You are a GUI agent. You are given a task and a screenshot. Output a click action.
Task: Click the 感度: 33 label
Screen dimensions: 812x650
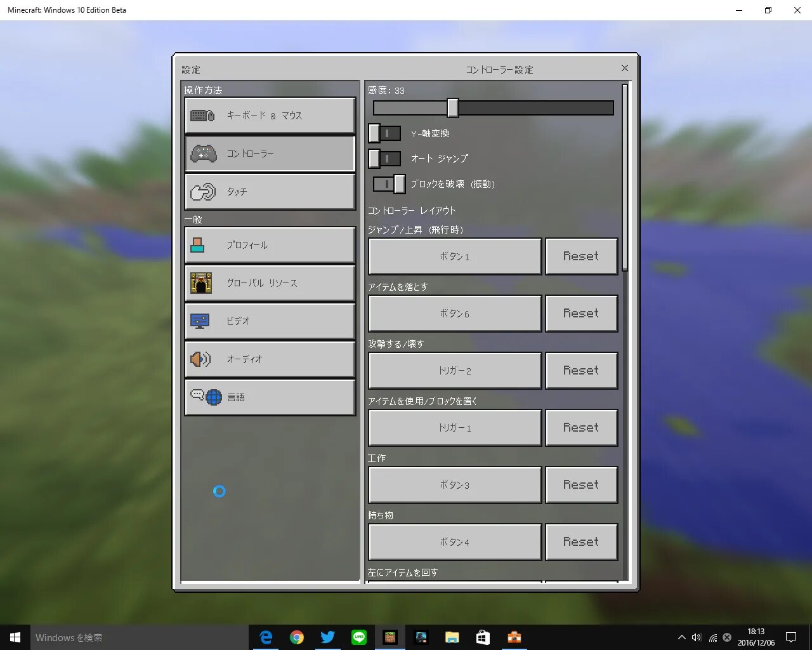click(x=386, y=90)
